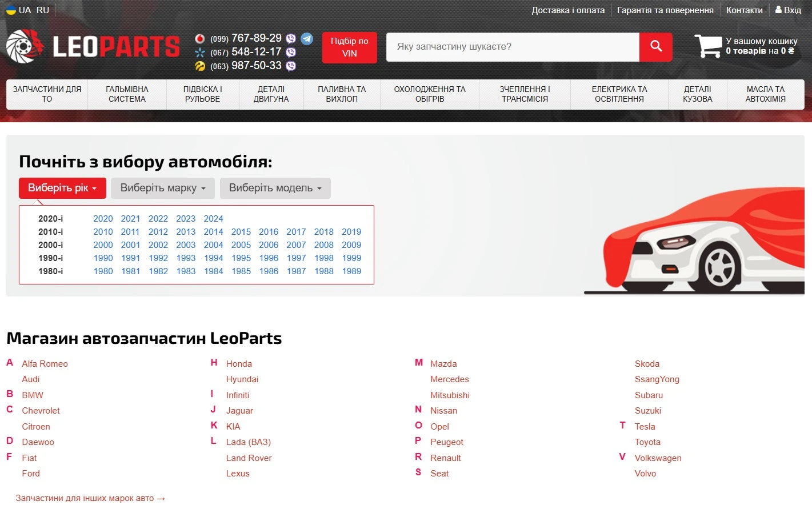This screenshot has height=509, width=812.
Task: Open Lada (ВАЗ) brand page
Action: (x=249, y=442)
